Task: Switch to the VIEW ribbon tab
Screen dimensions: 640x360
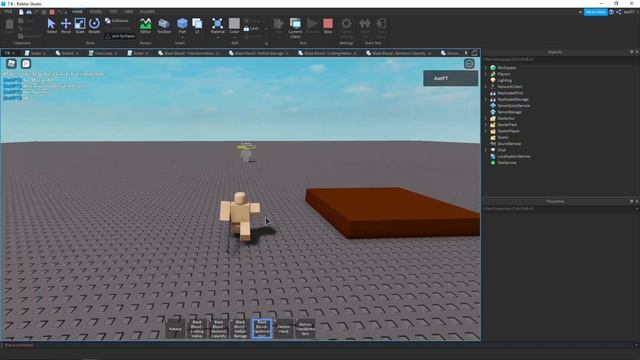Action: pos(129,12)
